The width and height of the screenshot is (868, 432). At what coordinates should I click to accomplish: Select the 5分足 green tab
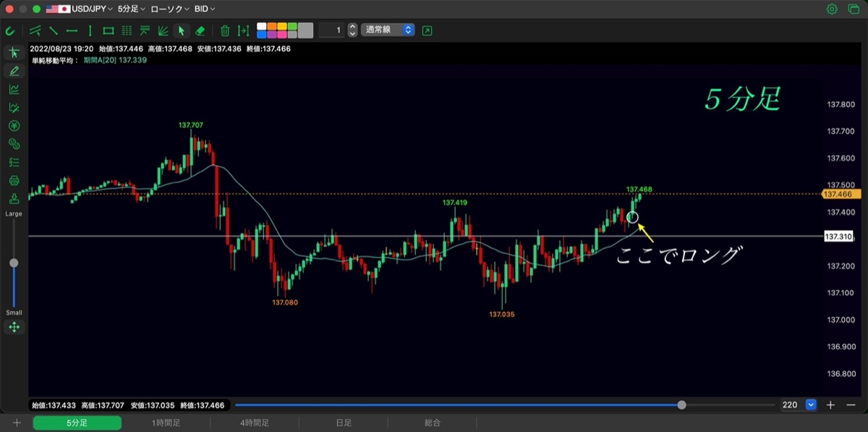pyautogui.click(x=77, y=423)
